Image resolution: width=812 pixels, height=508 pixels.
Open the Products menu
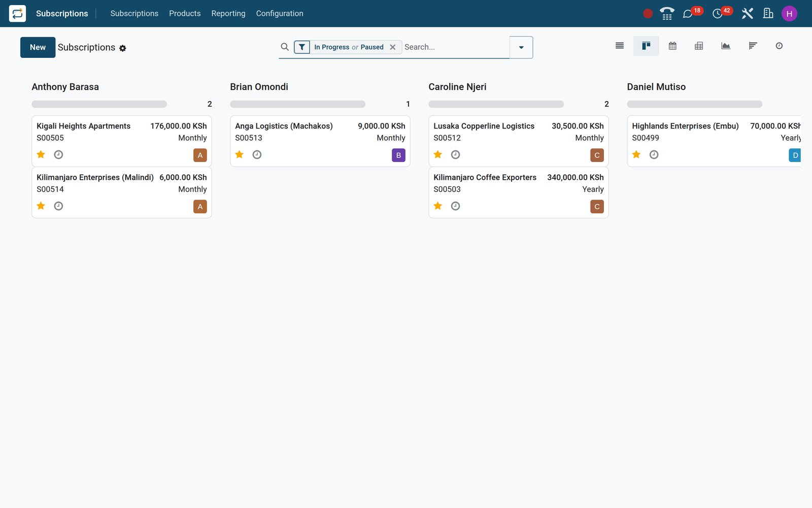pyautogui.click(x=185, y=13)
